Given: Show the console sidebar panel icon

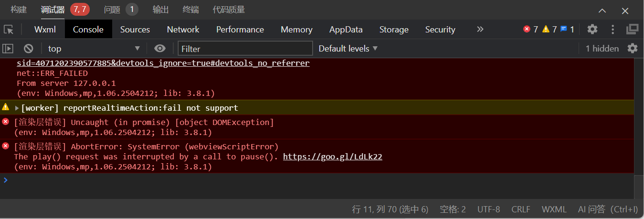Looking at the screenshot, I should point(8,48).
